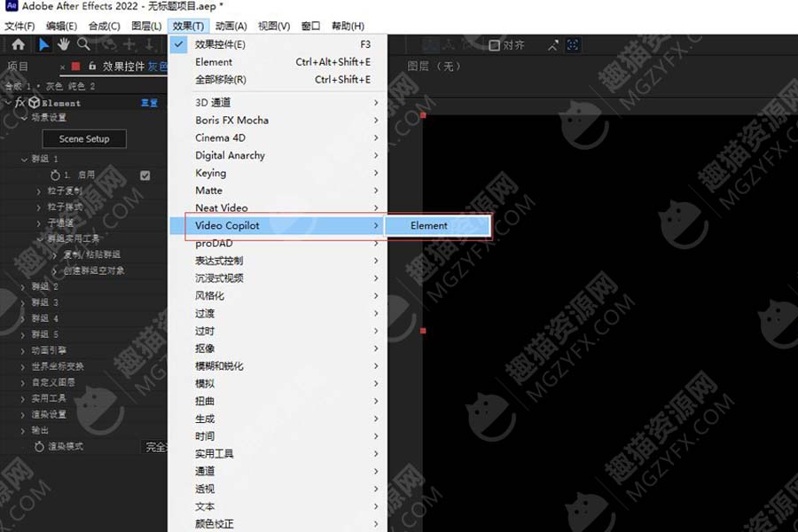The height and width of the screenshot is (532, 798).
Task: Click the 图层 (无) viewer tab
Action: click(x=434, y=66)
